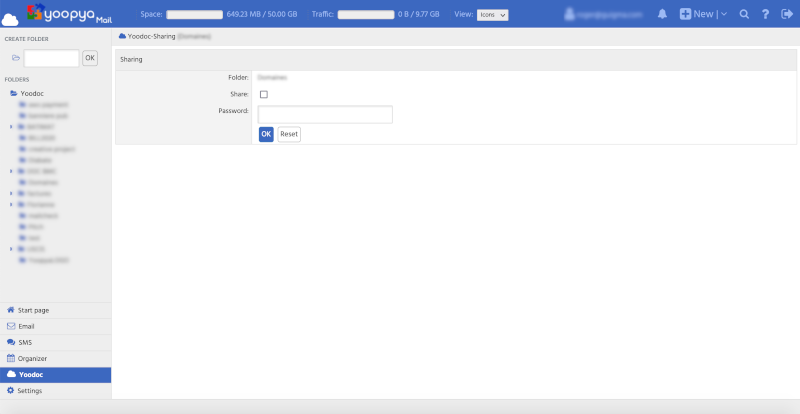This screenshot has height=414, width=800.
Task: Focus the Password input field
Action: pos(325,114)
